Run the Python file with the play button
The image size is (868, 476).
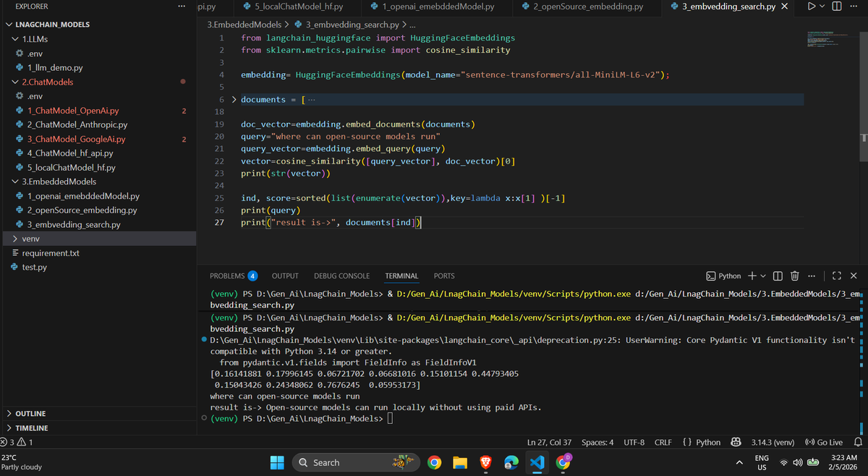point(812,7)
